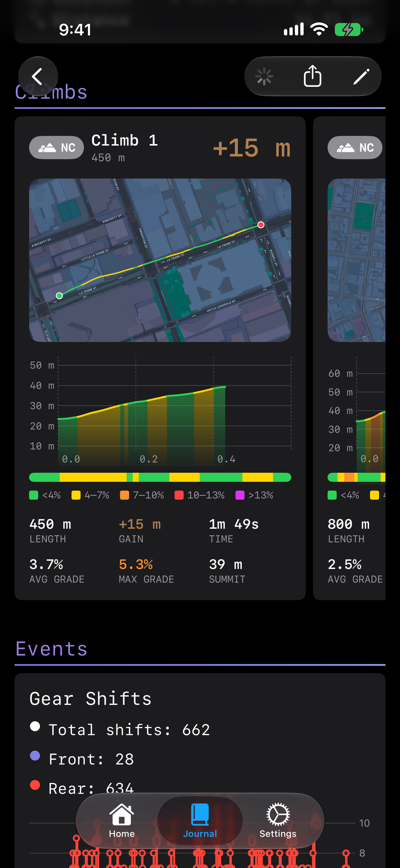Tap the +15 m elevation gain header
The width and height of the screenshot is (400, 868).
point(252,148)
